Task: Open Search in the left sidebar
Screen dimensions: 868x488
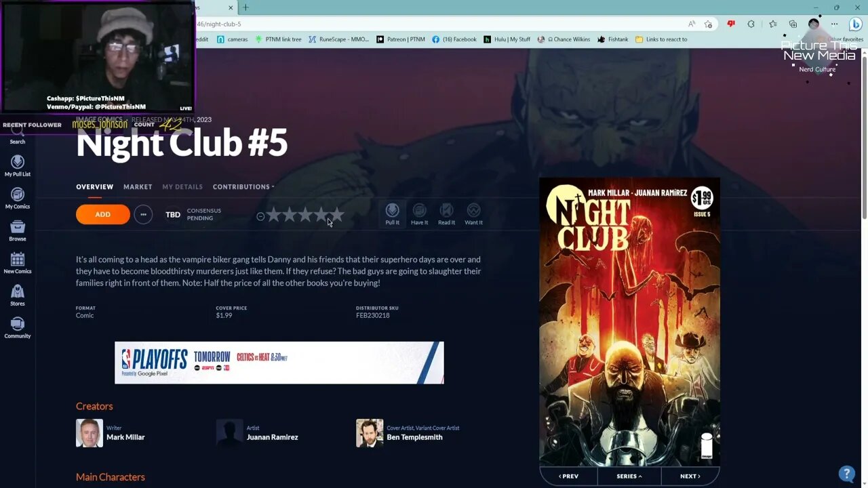Action: [x=18, y=136]
